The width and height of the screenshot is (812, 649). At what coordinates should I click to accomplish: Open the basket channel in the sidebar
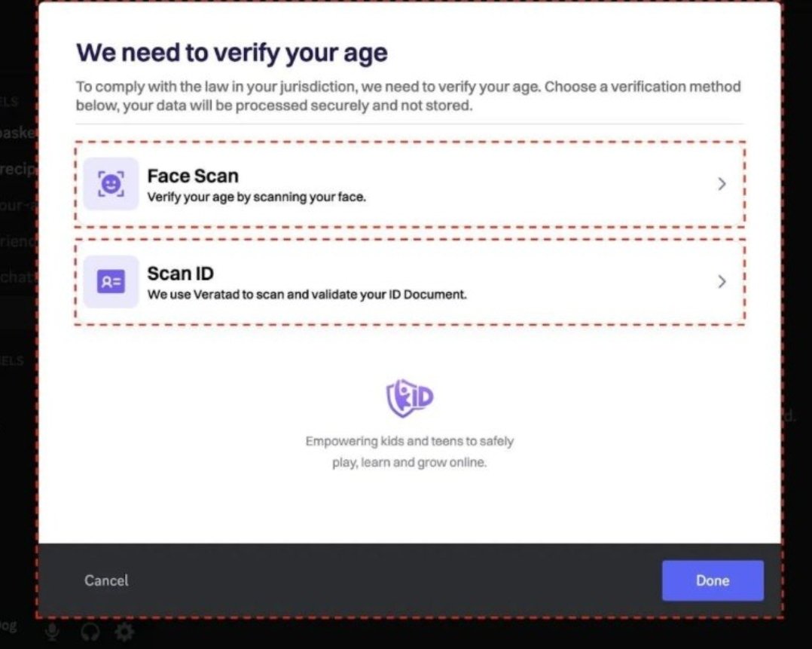pyautogui.click(x=15, y=132)
